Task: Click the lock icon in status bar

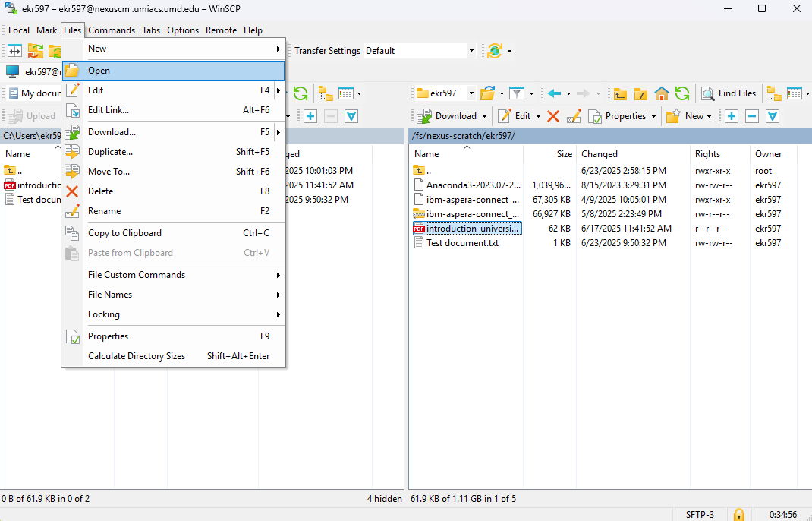Action: (738, 514)
